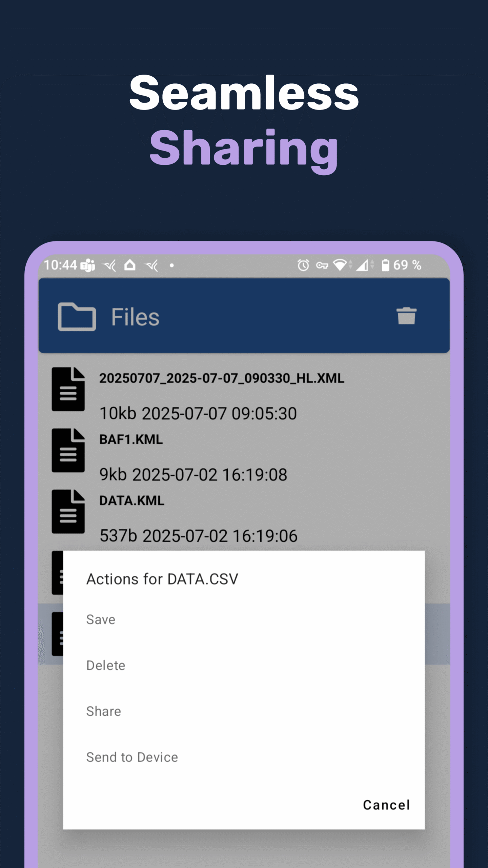The height and width of the screenshot is (868, 488).
Task: Open the DATA.KML file entry
Action: 131,501
